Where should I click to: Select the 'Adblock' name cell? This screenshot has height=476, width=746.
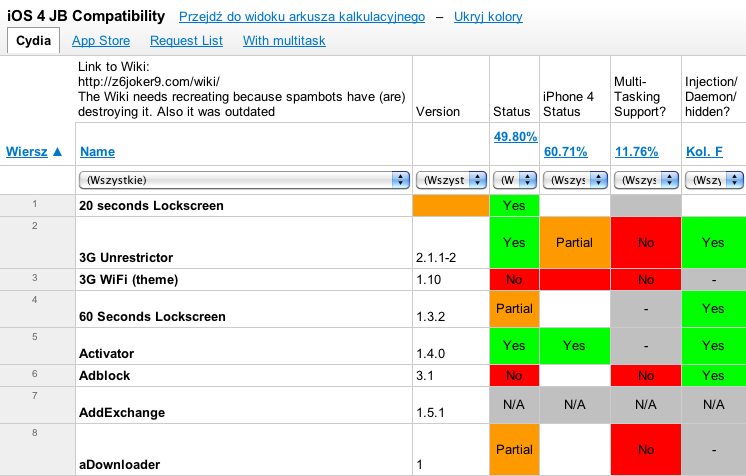coord(244,376)
